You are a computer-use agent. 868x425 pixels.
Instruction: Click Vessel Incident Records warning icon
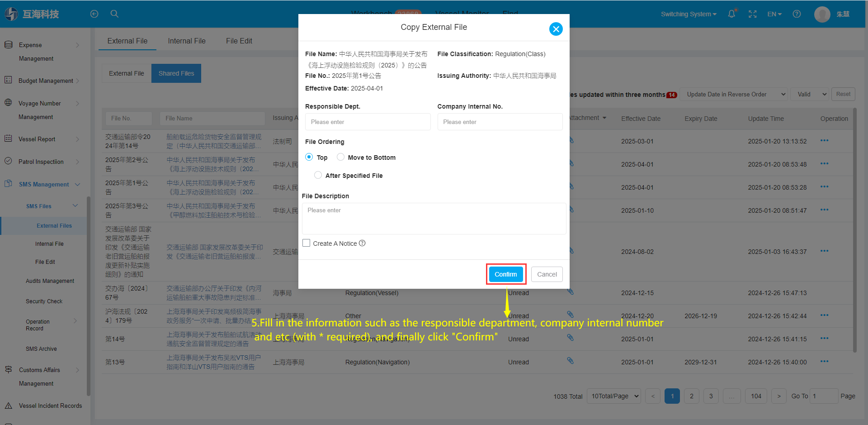click(8, 406)
